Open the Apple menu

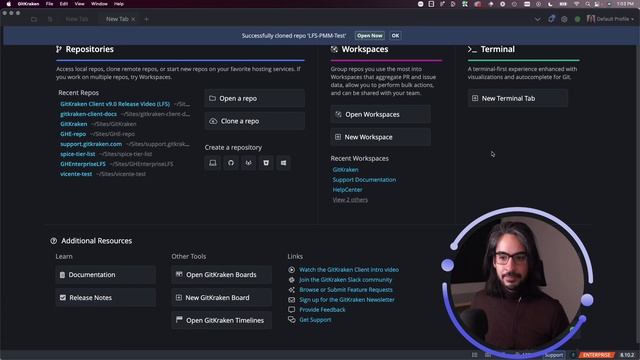(x=9, y=4)
